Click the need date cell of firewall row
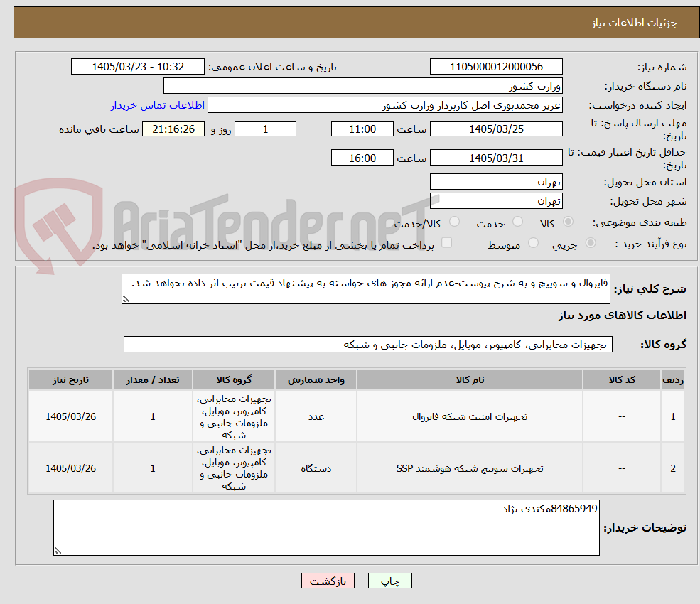Image resolution: width=700 pixels, height=604 pixels. [70, 416]
